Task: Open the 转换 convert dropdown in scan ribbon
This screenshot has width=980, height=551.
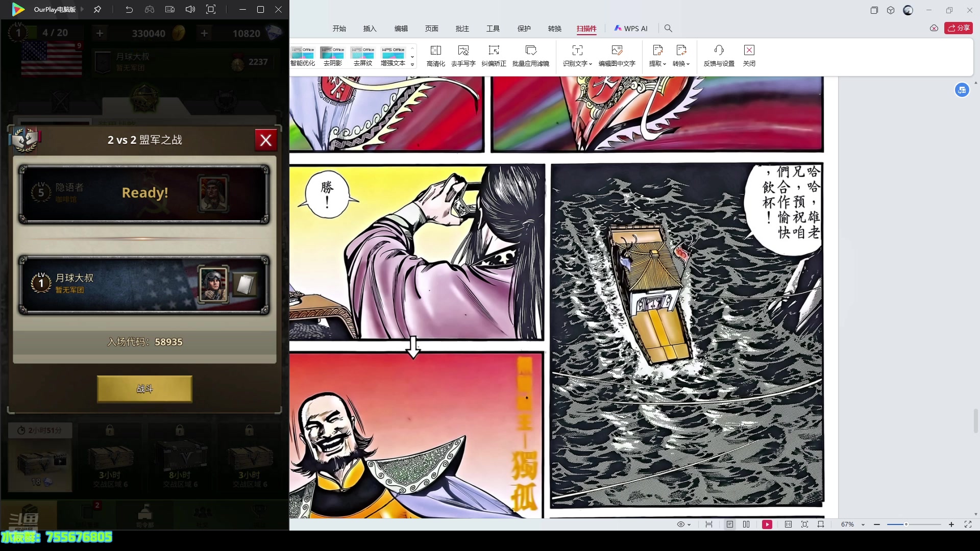Action: [x=681, y=56]
